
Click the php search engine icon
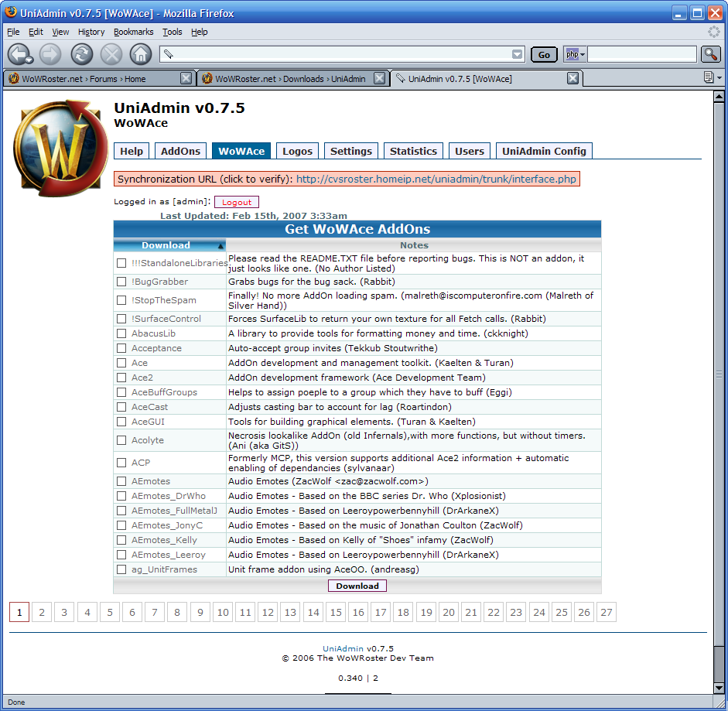572,54
